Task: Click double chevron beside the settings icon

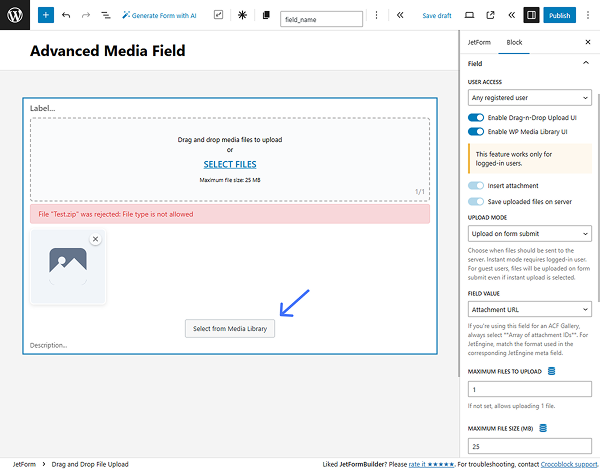Action: tap(511, 15)
